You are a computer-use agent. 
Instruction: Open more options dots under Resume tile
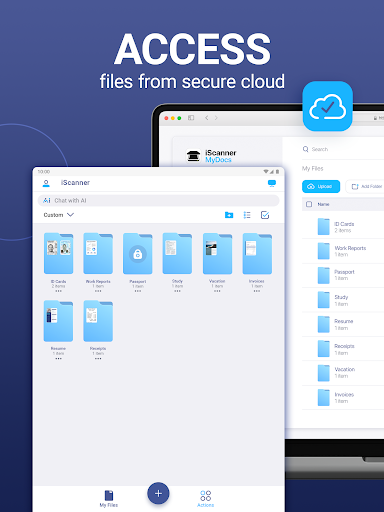(58, 358)
